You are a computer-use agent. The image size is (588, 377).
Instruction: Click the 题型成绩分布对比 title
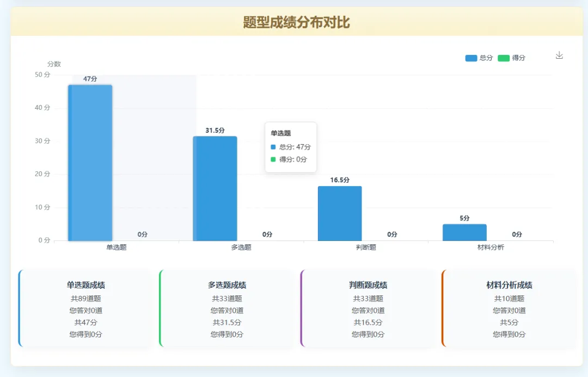point(296,22)
